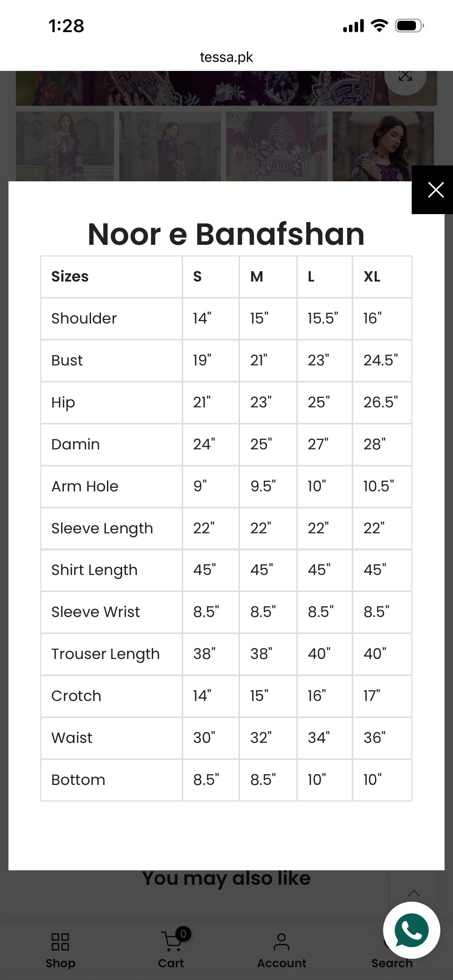The height and width of the screenshot is (980, 453).
Task: Tap the Sizes header cell
Action: [70, 277]
